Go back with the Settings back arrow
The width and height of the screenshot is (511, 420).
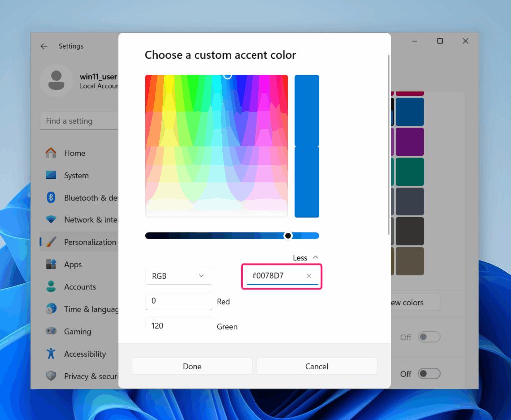(44, 46)
